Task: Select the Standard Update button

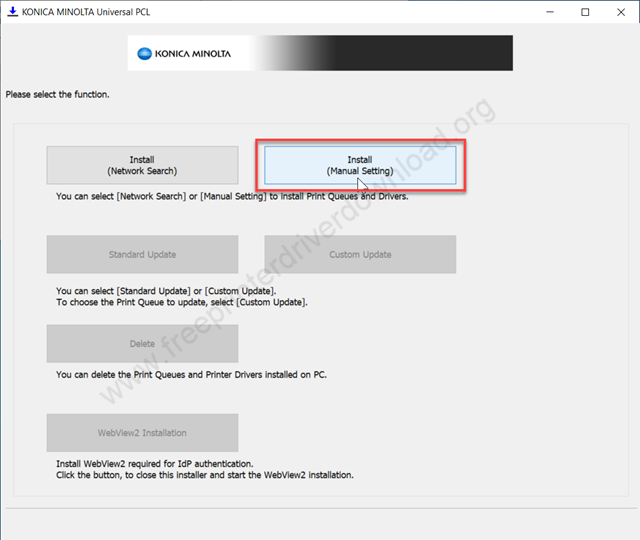Action: [x=142, y=254]
